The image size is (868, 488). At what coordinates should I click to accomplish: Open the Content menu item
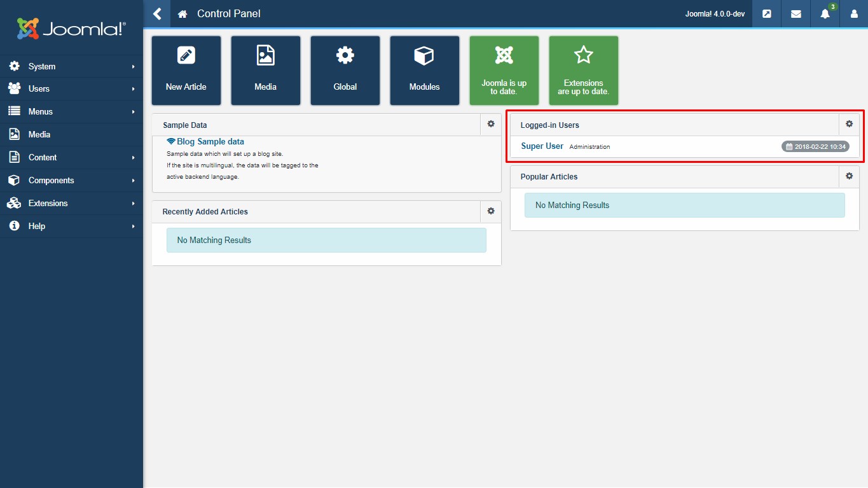(71, 158)
